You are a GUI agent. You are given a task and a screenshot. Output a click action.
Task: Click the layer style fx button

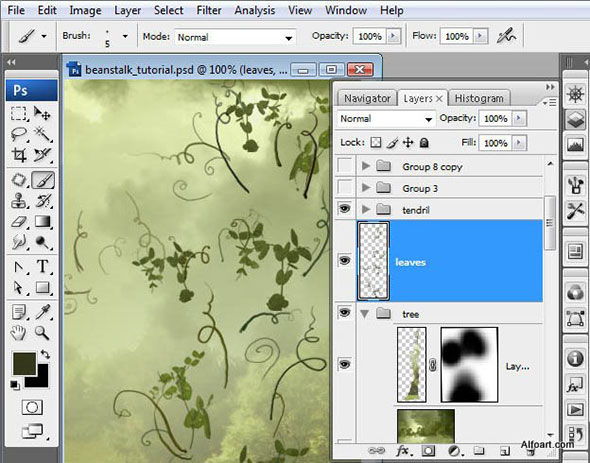tap(403, 451)
